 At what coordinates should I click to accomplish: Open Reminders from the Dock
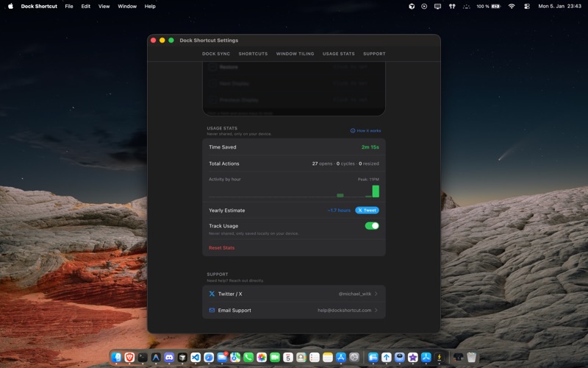[315, 357]
